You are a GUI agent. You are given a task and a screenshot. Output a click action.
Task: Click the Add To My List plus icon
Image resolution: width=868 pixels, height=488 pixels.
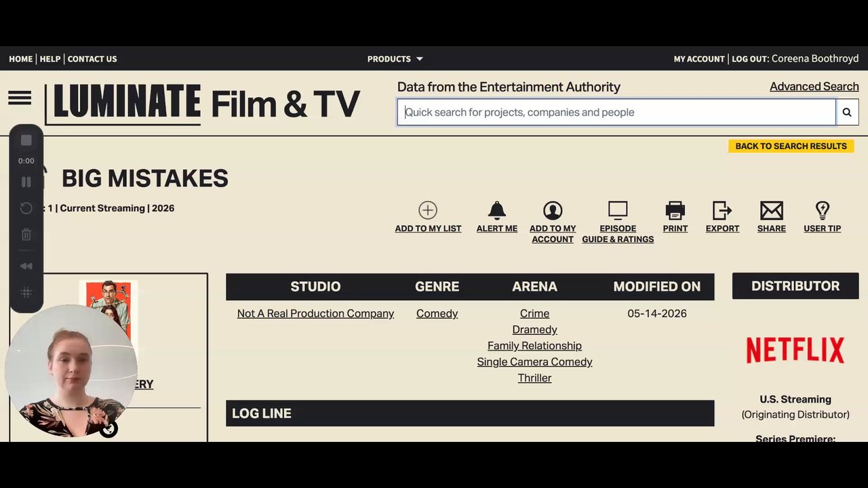pyautogui.click(x=428, y=210)
